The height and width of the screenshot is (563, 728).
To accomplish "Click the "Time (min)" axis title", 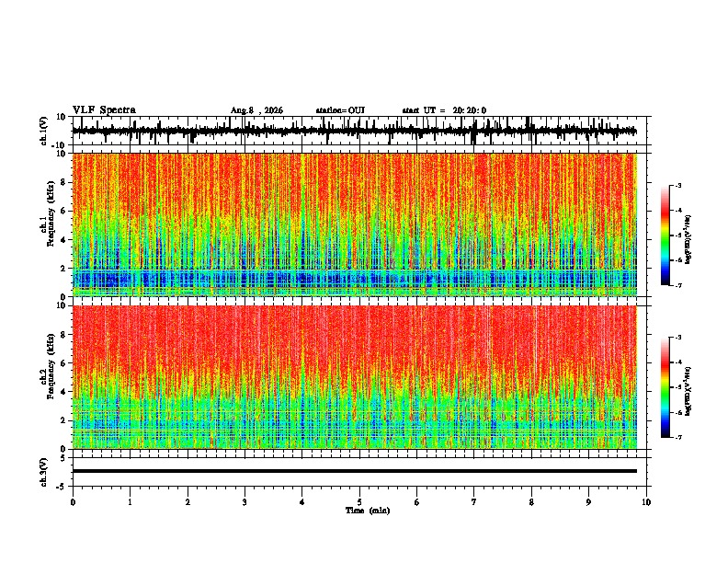I will click(x=368, y=511).
